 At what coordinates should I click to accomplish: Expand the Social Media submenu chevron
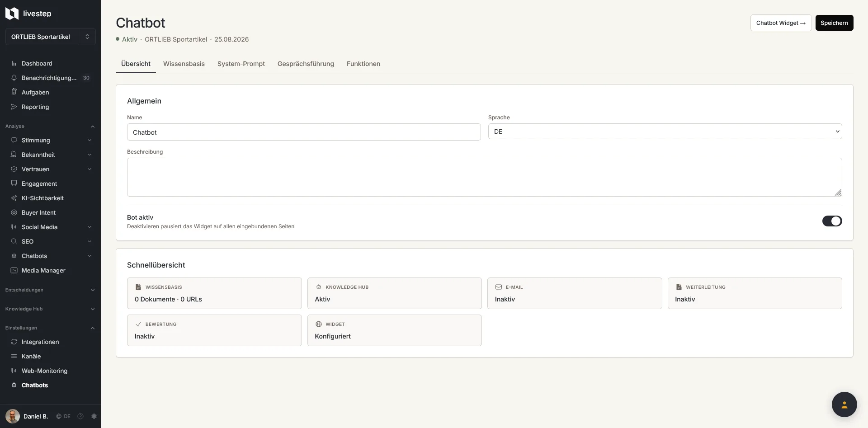pos(90,227)
